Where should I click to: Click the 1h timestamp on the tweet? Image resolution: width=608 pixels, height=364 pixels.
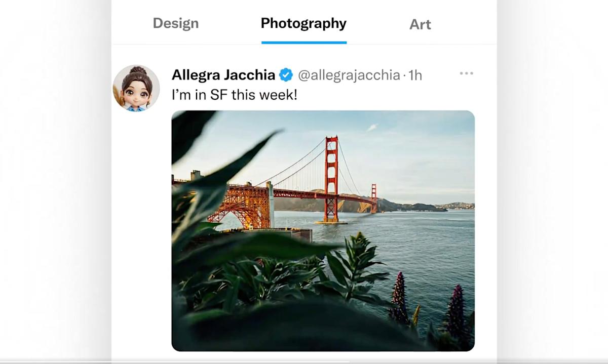click(x=415, y=75)
